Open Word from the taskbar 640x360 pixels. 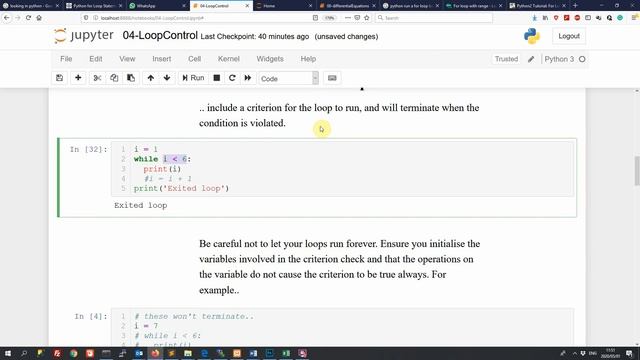(253, 353)
